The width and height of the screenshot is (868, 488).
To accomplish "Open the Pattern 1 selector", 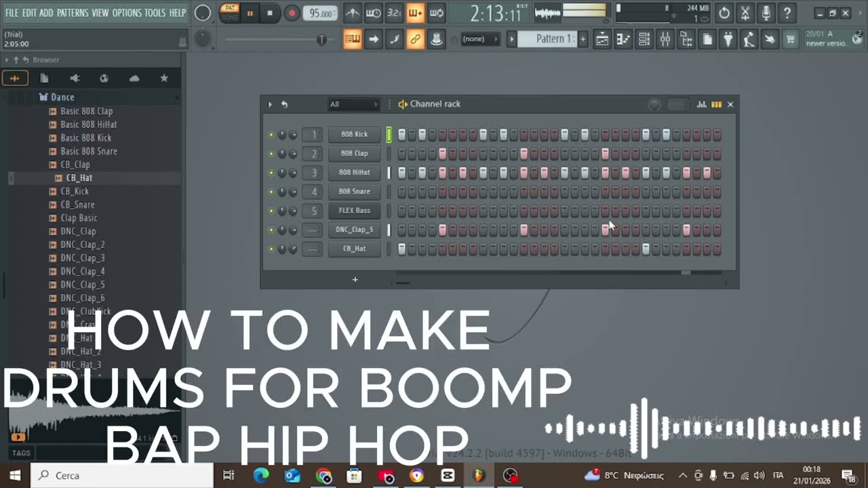I will 547,39.
